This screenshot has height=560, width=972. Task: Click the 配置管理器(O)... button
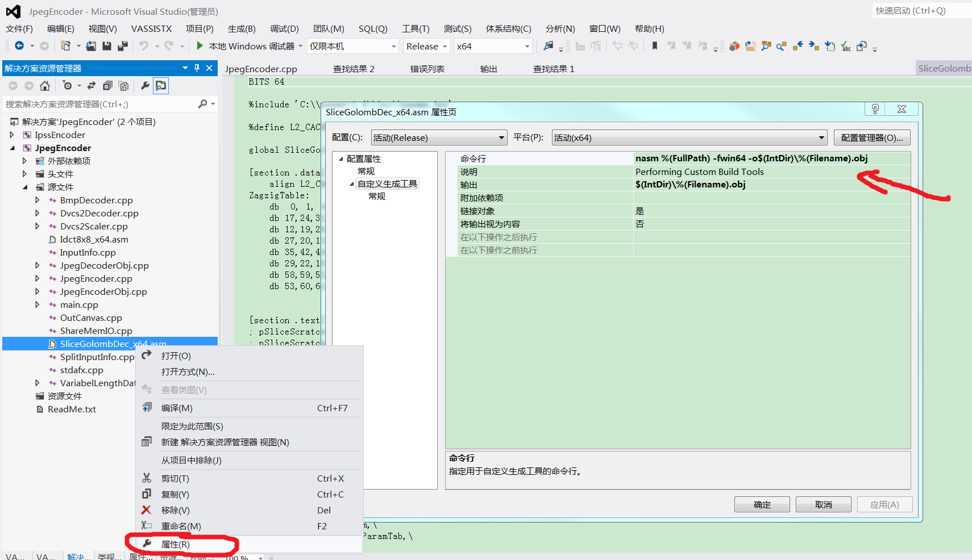(872, 137)
